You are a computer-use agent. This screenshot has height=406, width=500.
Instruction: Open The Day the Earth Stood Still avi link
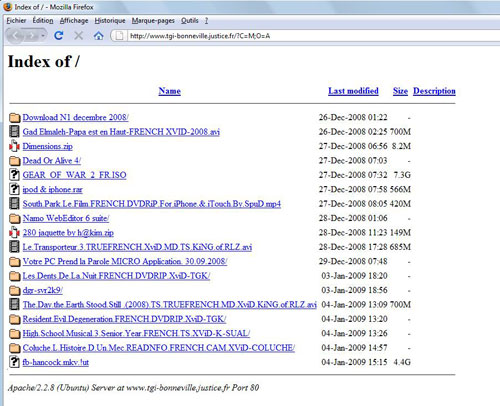click(x=169, y=305)
